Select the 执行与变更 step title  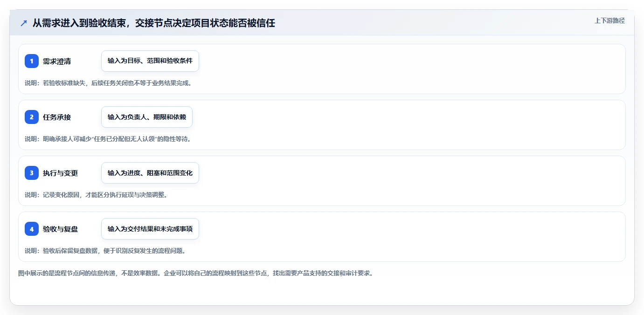(x=61, y=173)
